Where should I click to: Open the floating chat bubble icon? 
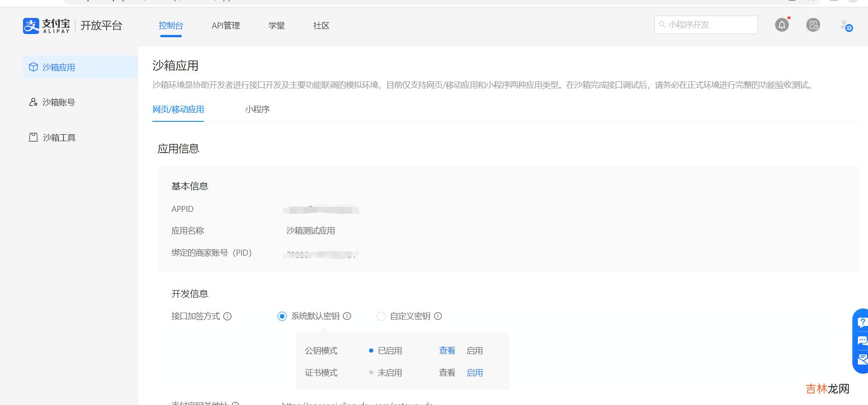(862, 341)
